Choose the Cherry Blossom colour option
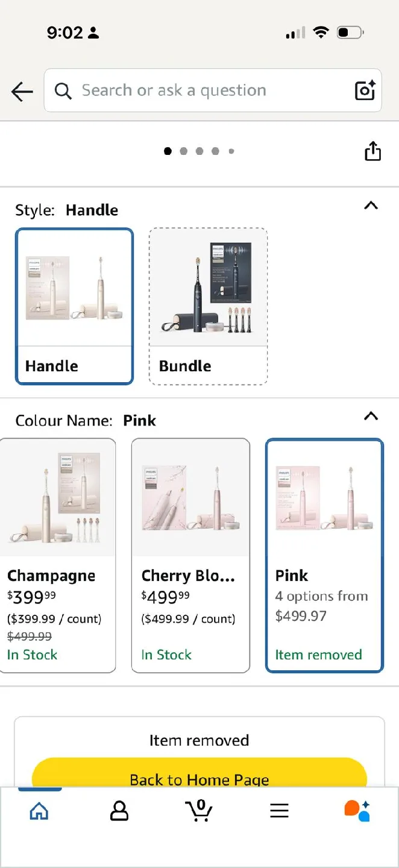The height and width of the screenshot is (868, 399). [x=190, y=555]
